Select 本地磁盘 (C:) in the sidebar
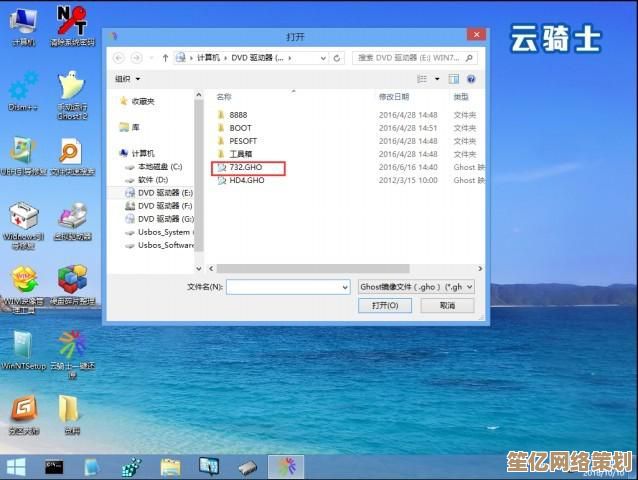The height and width of the screenshot is (480, 638). pyautogui.click(x=160, y=166)
